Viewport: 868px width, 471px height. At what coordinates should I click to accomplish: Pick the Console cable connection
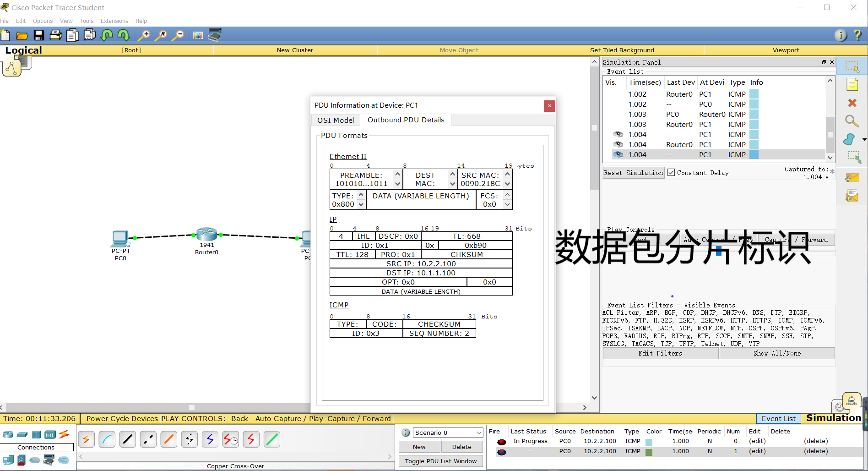107,439
